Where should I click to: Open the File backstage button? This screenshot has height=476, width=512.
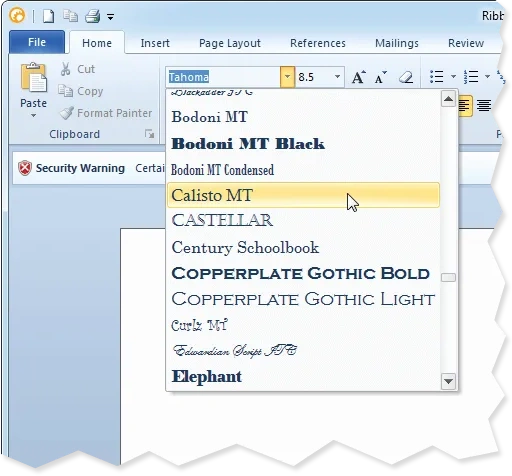37,42
